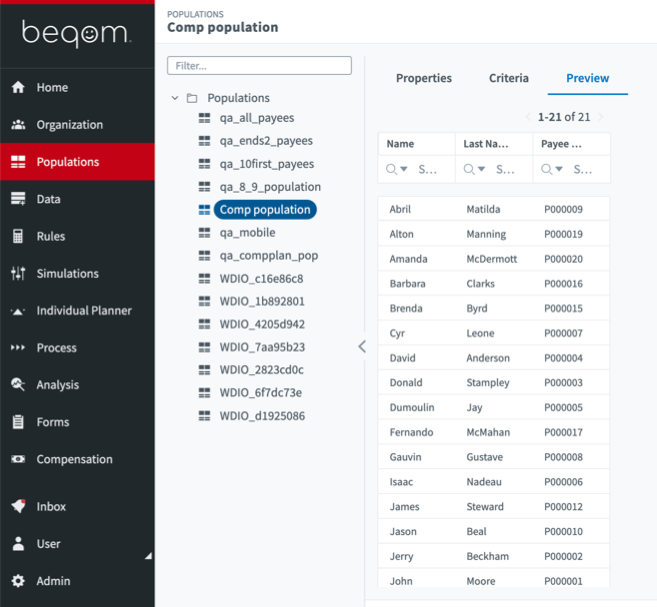657x607 pixels.
Task: Select the qa_mobile population
Action: point(247,233)
